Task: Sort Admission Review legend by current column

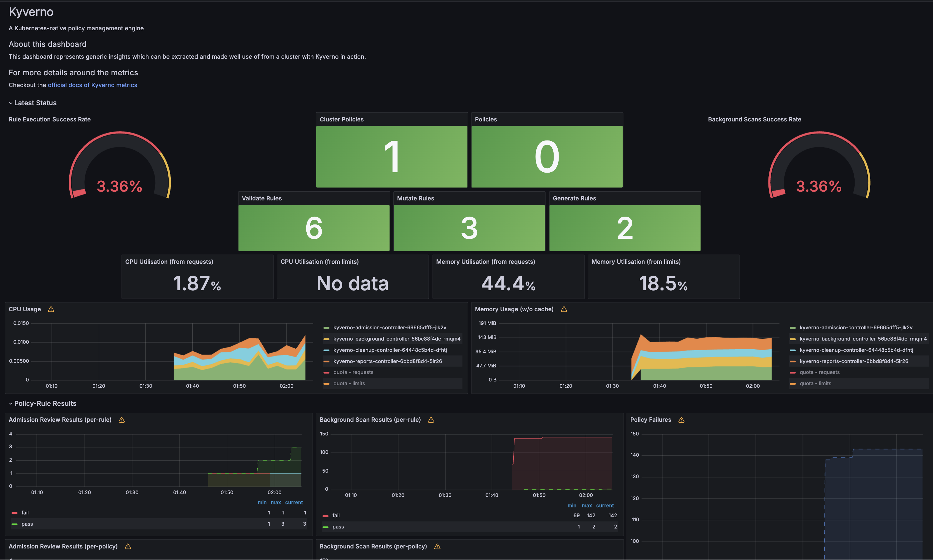Action: point(294,503)
